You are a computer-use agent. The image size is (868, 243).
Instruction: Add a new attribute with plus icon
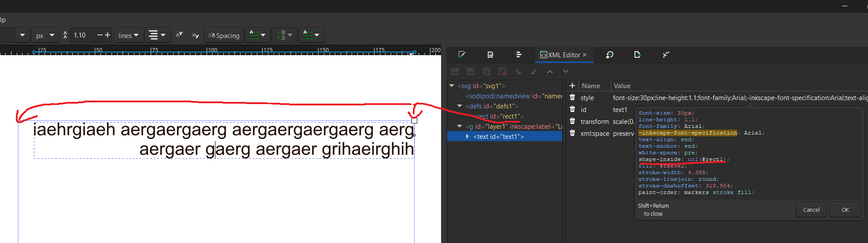(x=572, y=86)
